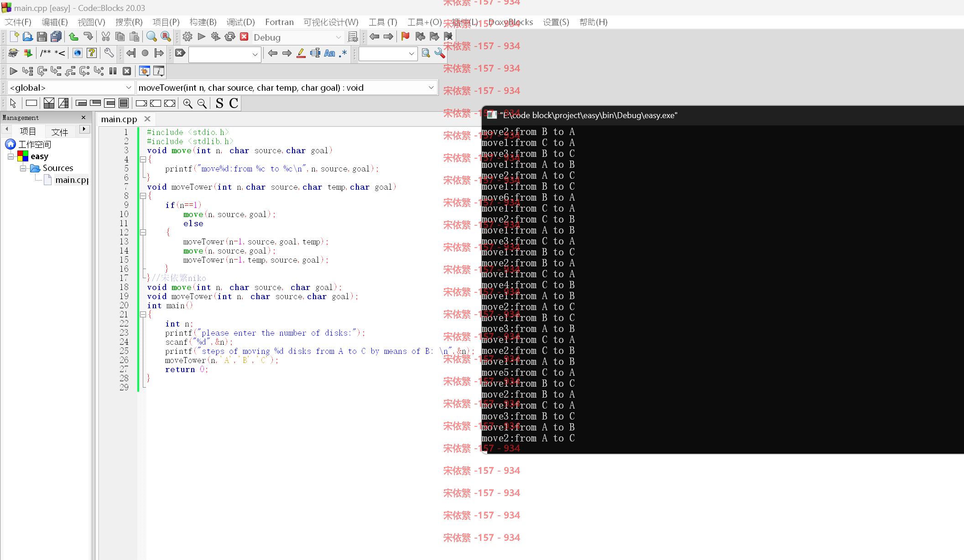
Task: Undo the last edit
Action: pyautogui.click(x=73, y=37)
